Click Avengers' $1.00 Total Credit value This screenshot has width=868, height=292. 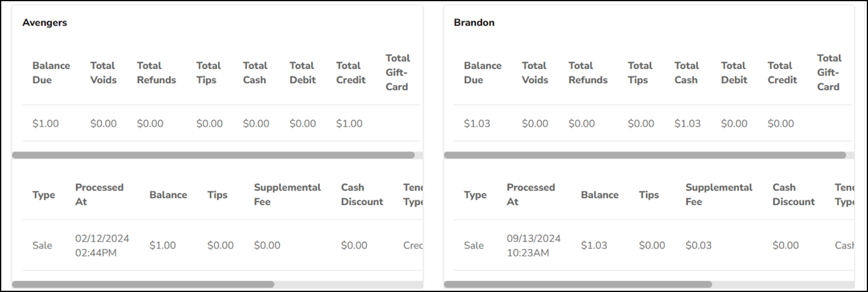[x=349, y=124]
